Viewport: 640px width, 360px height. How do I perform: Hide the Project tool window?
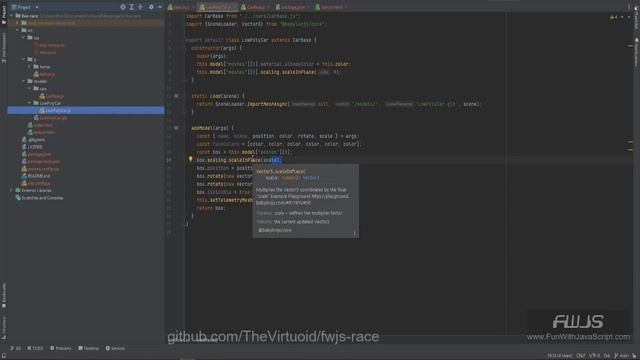160,7
